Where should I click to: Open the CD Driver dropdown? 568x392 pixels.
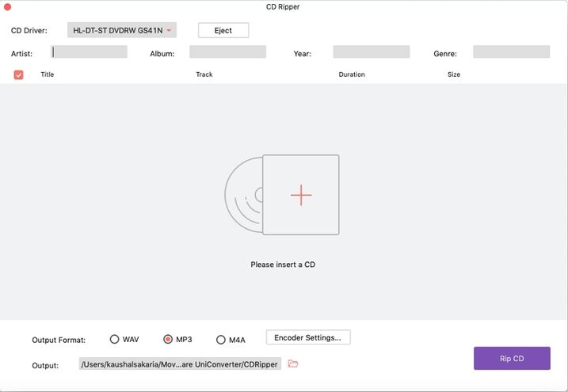pos(122,30)
